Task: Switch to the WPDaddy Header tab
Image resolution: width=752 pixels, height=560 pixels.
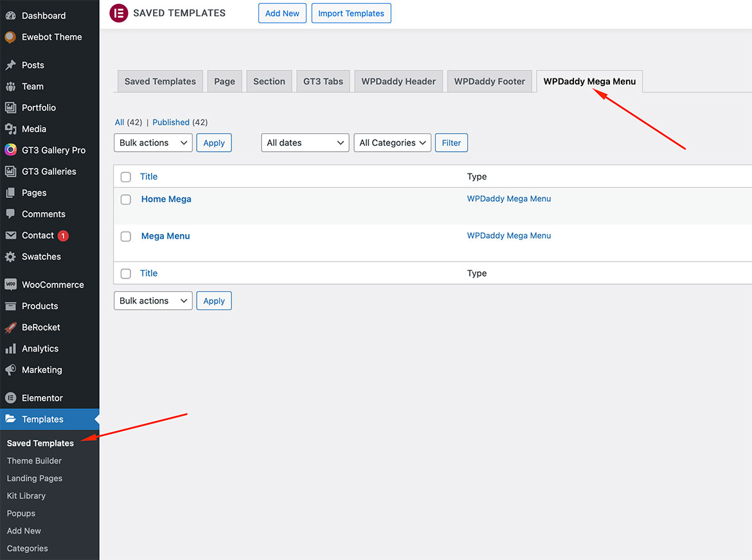Action: click(x=398, y=81)
